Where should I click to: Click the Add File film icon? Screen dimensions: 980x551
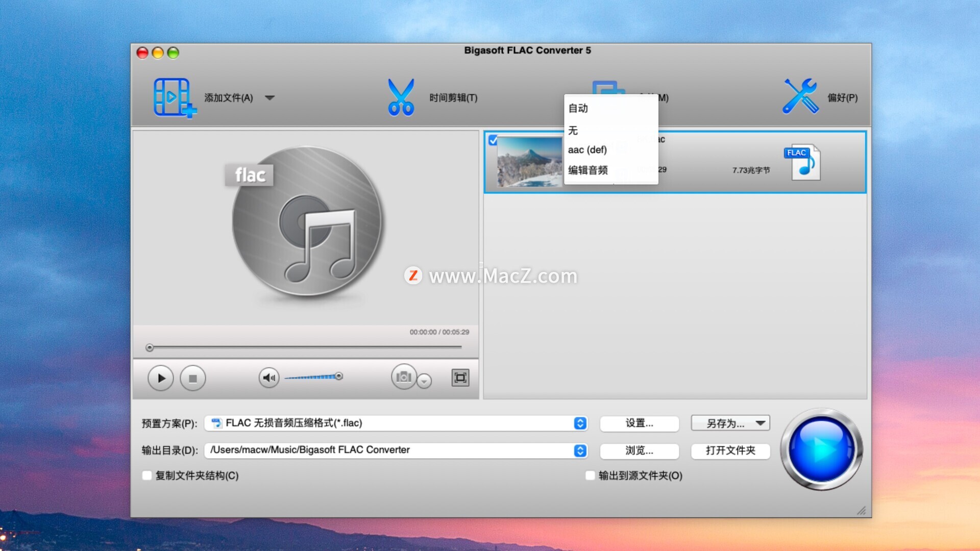tap(175, 97)
